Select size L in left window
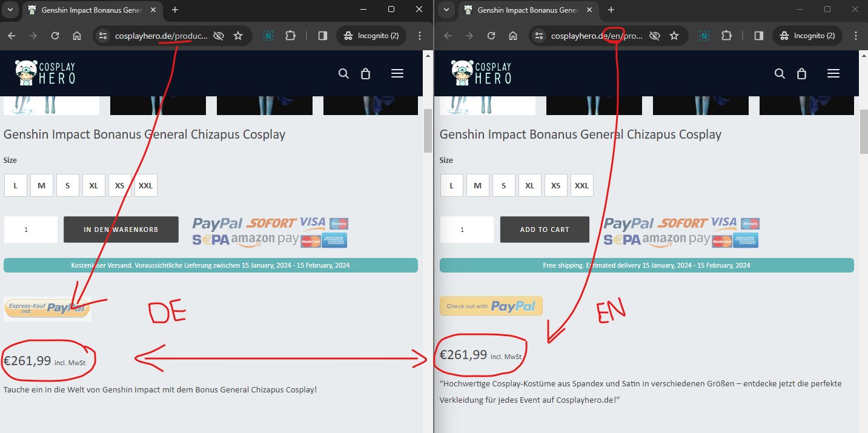 [x=15, y=186]
